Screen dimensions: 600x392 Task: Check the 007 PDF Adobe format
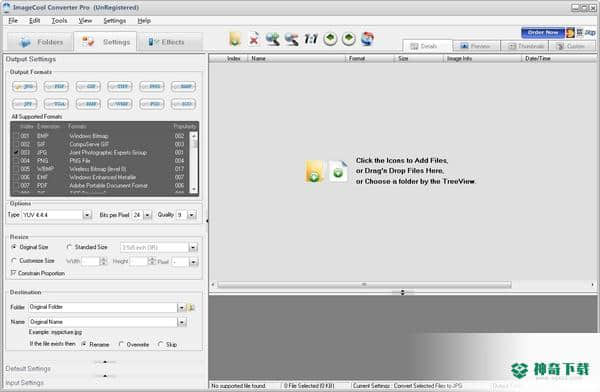click(x=16, y=186)
